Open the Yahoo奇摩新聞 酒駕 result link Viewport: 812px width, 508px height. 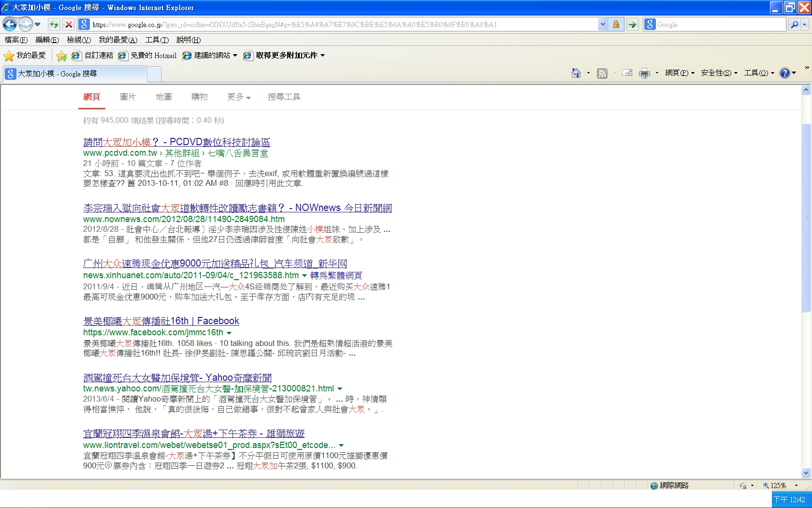click(177, 378)
